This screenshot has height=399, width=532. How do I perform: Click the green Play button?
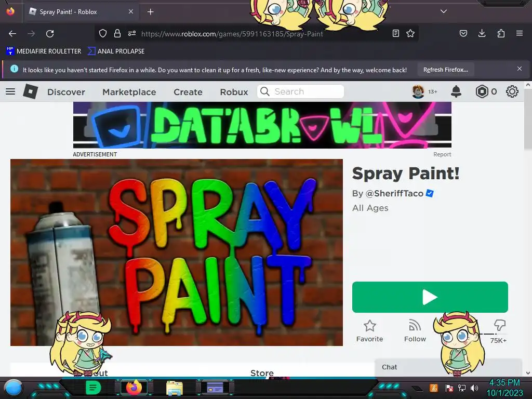point(430,297)
